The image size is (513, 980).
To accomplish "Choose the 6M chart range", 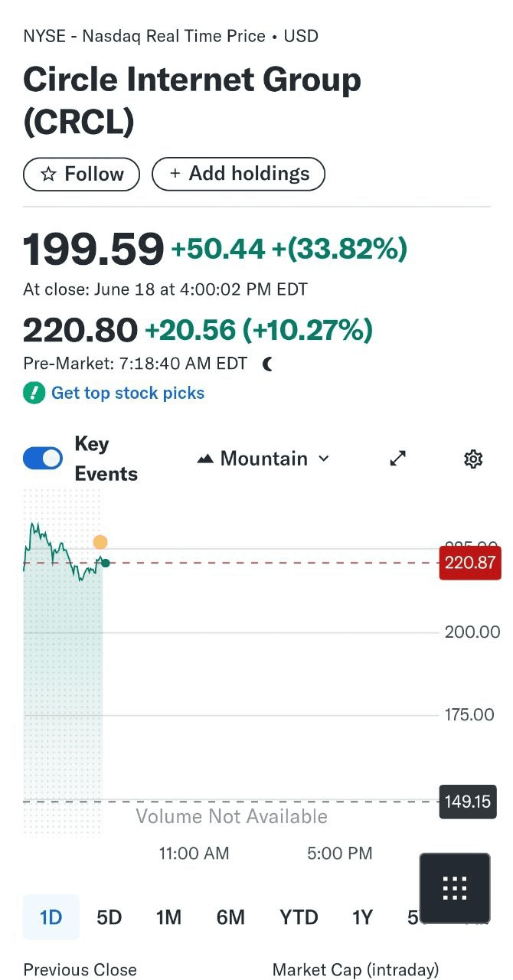I will pos(230,917).
